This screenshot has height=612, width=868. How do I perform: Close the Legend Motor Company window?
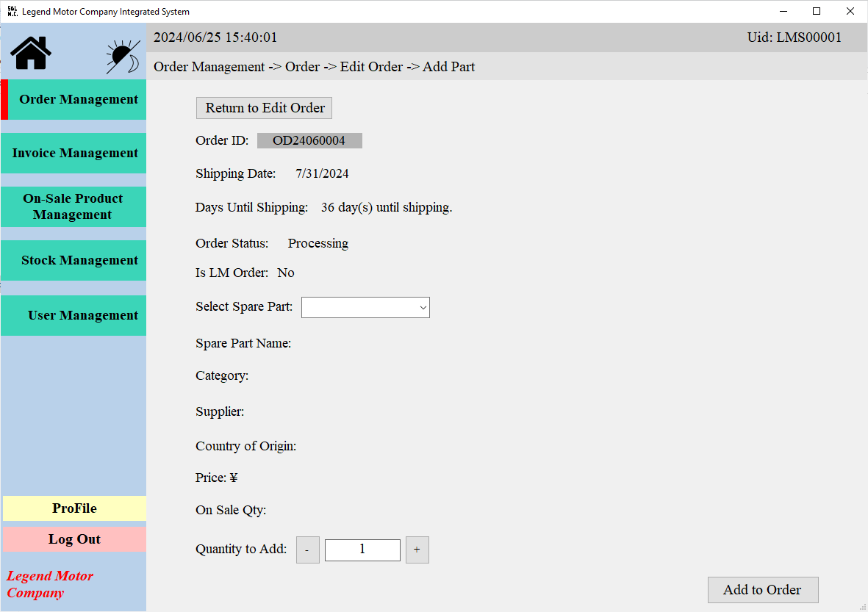pyautogui.click(x=850, y=12)
